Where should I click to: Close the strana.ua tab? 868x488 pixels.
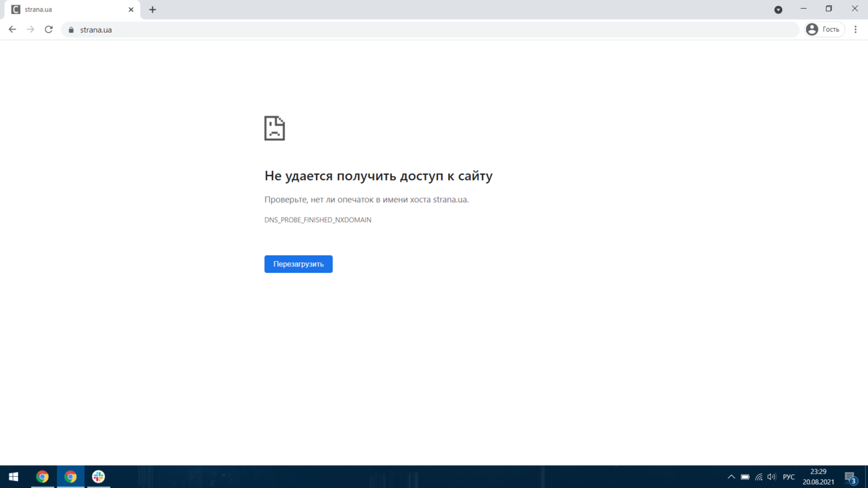[x=131, y=10]
